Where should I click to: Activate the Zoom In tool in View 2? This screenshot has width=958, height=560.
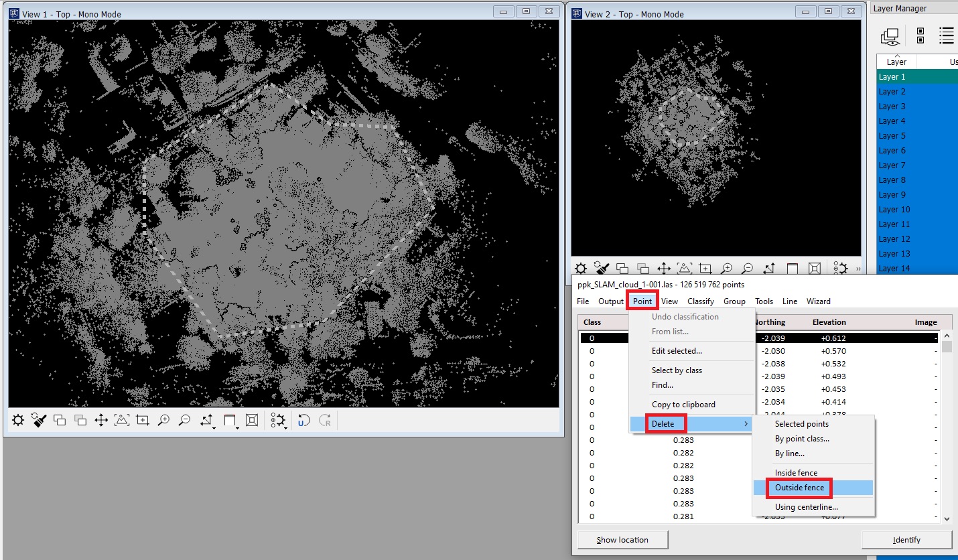(x=727, y=268)
